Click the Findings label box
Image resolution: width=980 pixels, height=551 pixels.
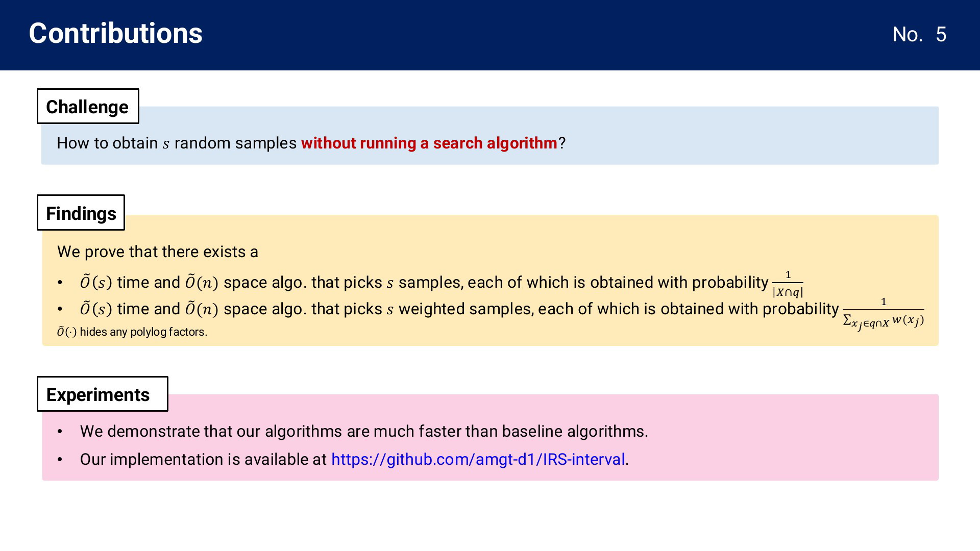click(x=81, y=212)
